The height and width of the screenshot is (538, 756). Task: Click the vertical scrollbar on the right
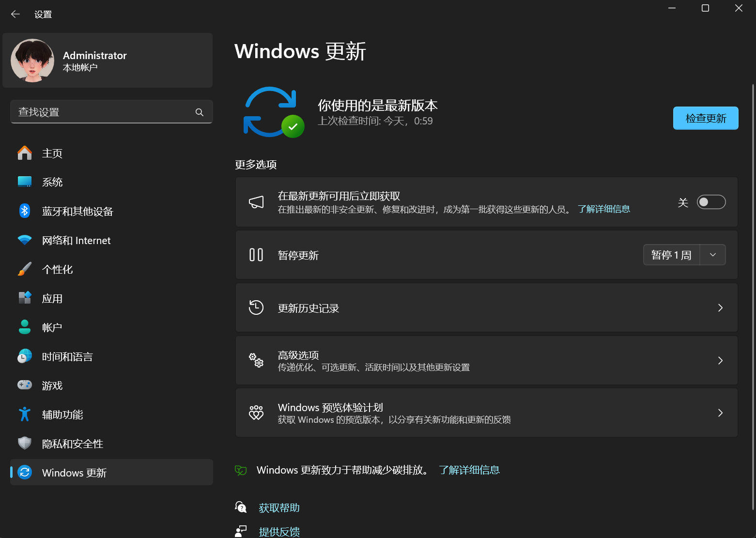(753, 296)
